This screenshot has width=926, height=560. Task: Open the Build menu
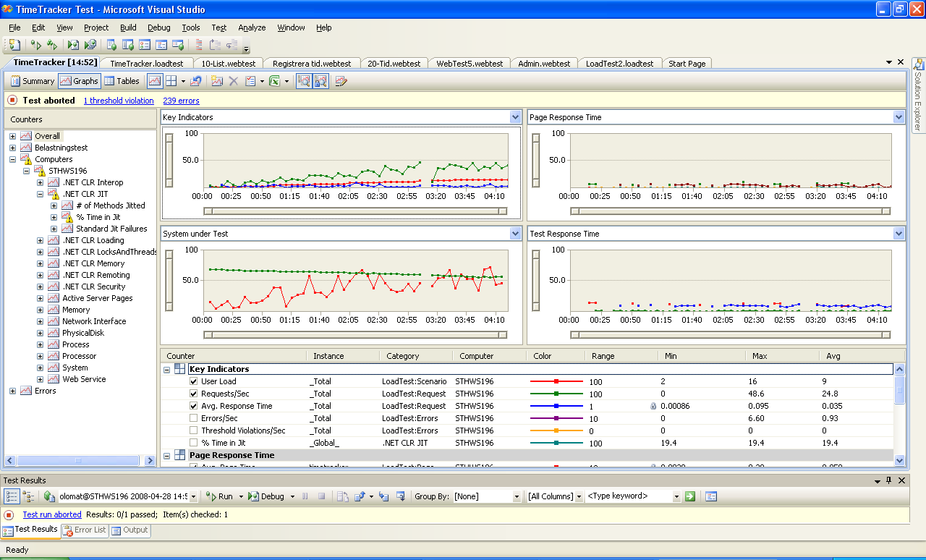click(x=128, y=27)
